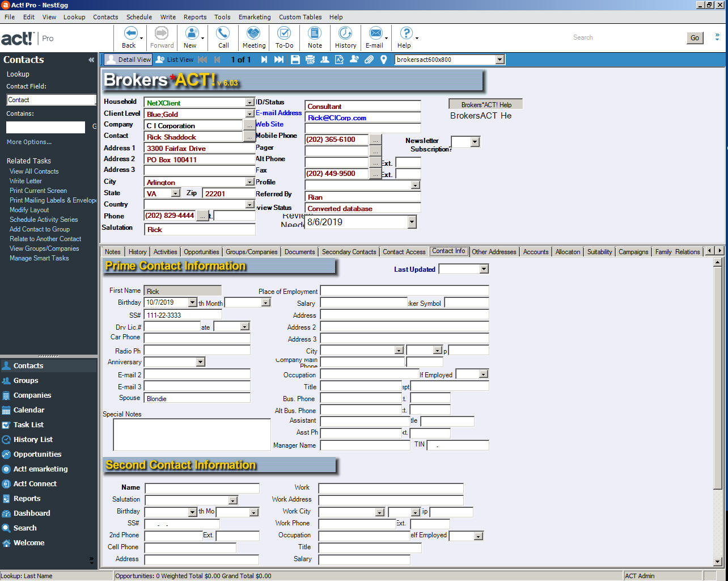Click the History clock toolbar icon
The width and height of the screenshot is (728, 581).
pos(345,33)
